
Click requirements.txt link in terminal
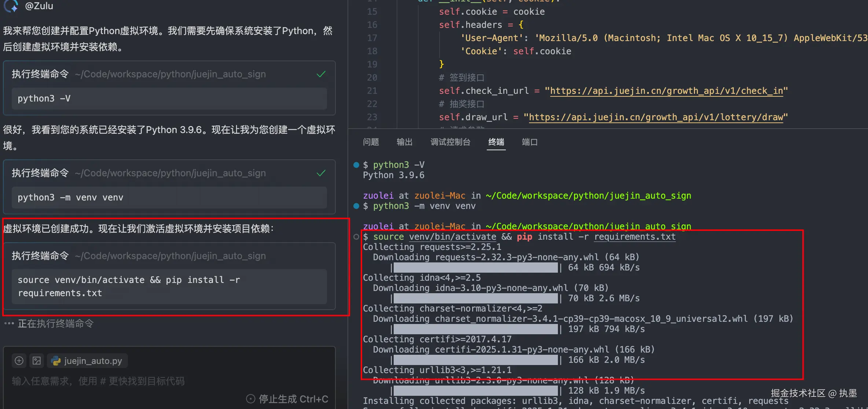pos(635,237)
